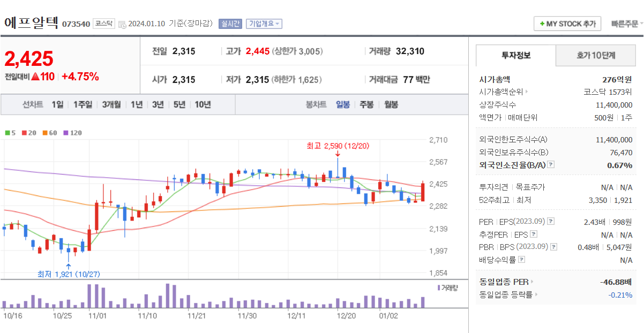The height and width of the screenshot is (333, 644).
Task: Click the purple 120-day moving average legend
Action: pyautogui.click(x=72, y=133)
